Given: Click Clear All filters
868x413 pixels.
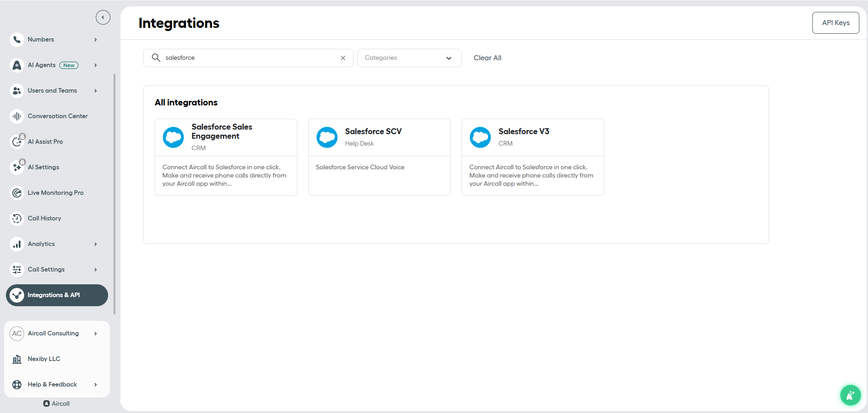Looking at the screenshot, I should coord(487,58).
